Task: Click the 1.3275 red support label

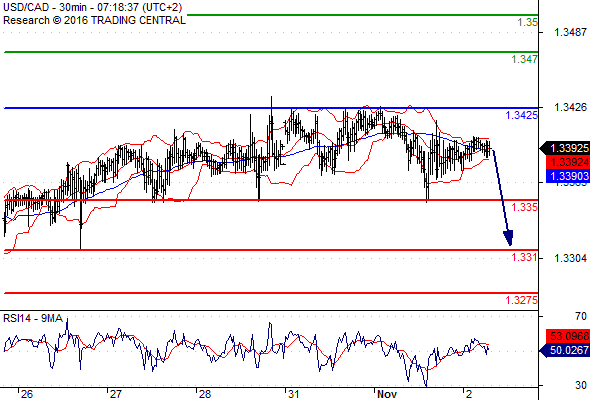Action: click(x=521, y=300)
